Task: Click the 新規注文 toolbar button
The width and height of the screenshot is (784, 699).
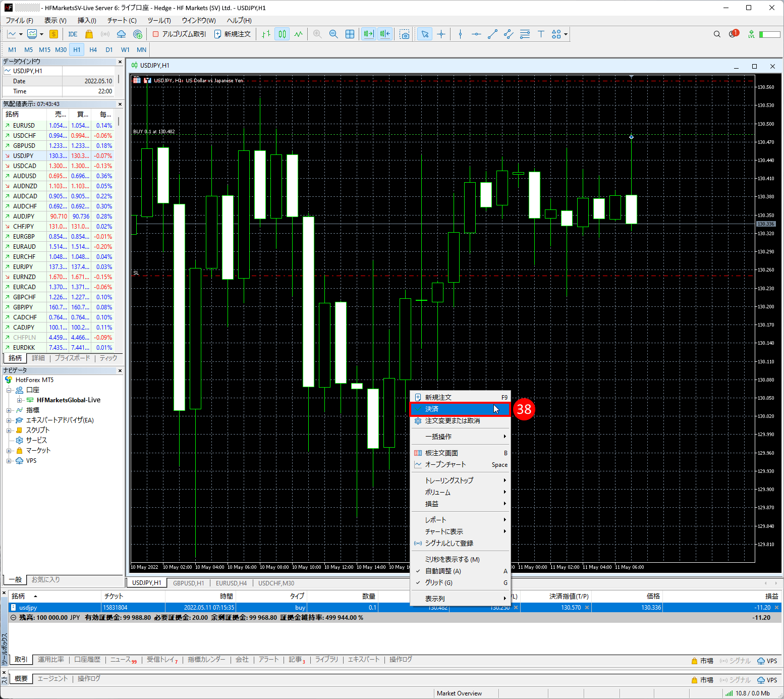Action: [x=233, y=34]
